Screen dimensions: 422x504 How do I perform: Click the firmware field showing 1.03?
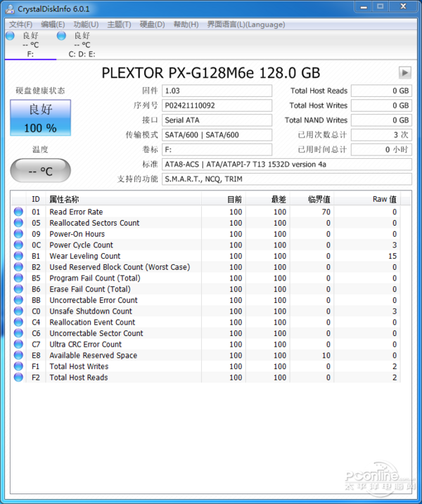point(217,91)
